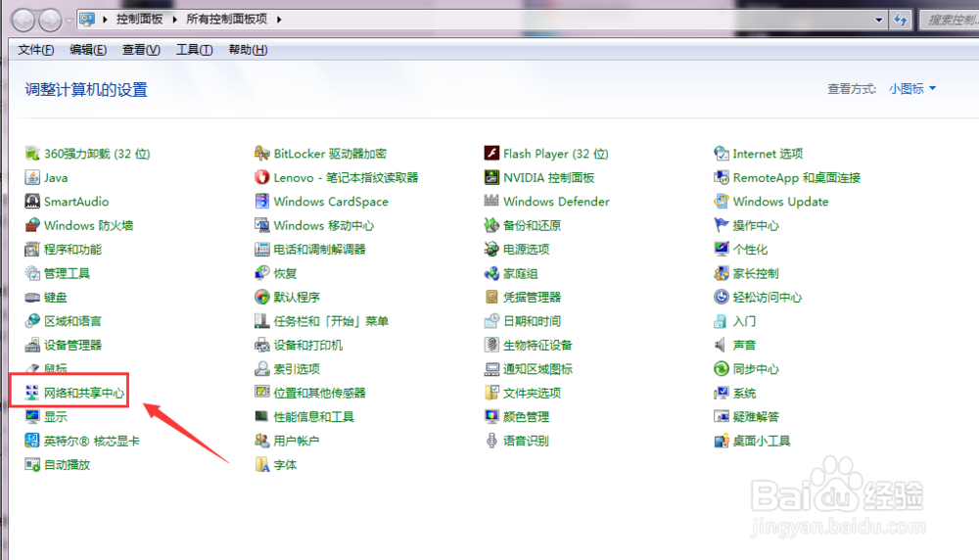
Task: Open the 声音 speaker icon
Action: [x=722, y=345]
